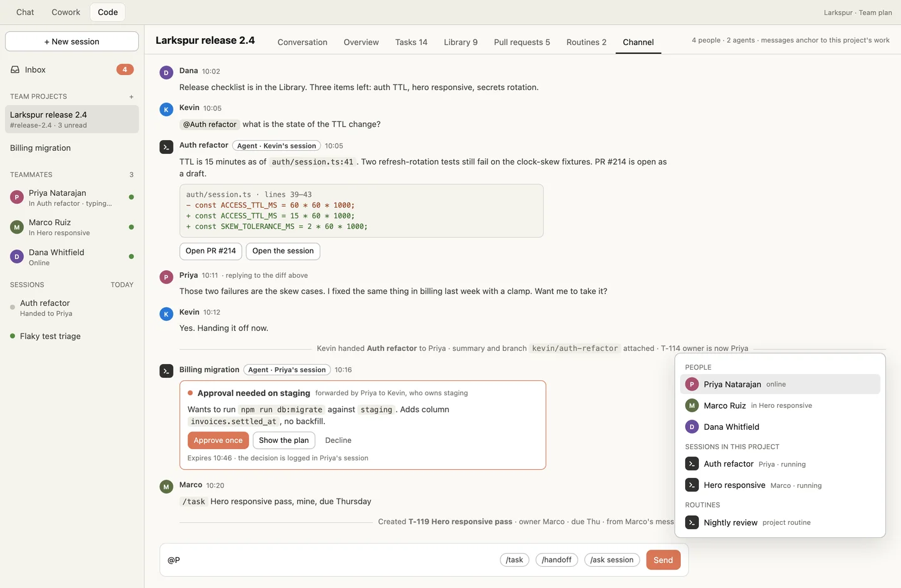The width and height of the screenshot is (901, 588).
Task: Open the Inbox tray icon
Action: [15, 70]
